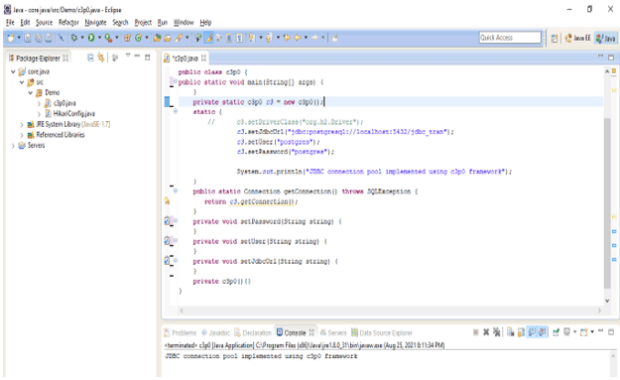
Task: Launch Debug with the bug icon
Action: point(74,38)
